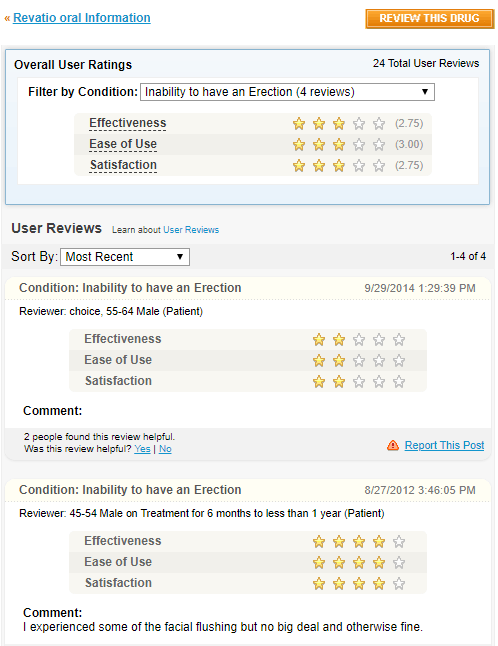This screenshot has height=646, width=498.
Task: Open the Revatio oral Information link
Action: pos(82,18)
